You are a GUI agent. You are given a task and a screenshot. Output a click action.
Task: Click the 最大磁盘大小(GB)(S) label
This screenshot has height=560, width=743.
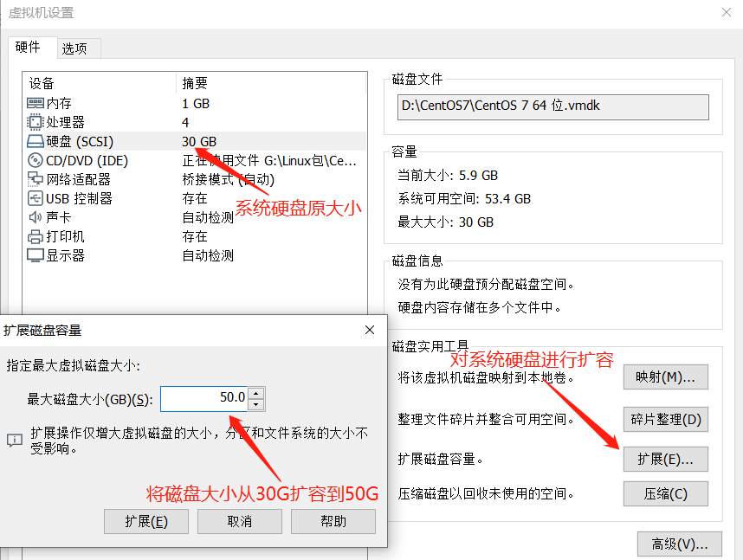[x=90, y=399]
